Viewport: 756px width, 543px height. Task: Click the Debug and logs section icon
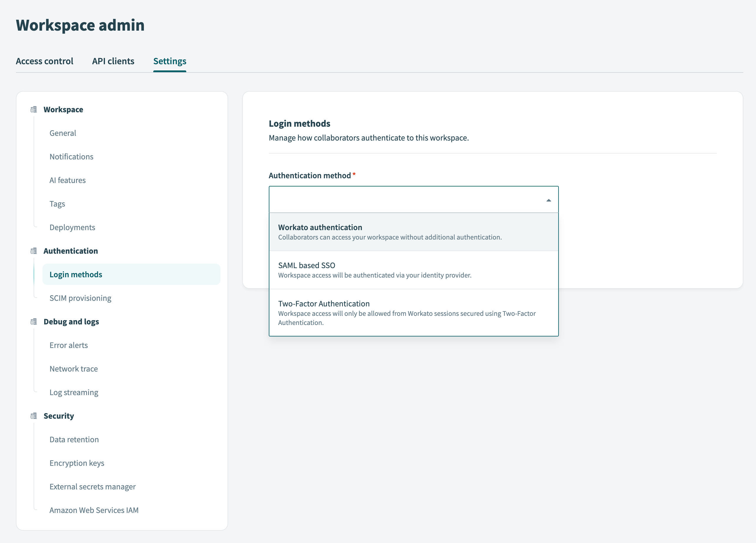pyautogui.click(x=33, y=322)
